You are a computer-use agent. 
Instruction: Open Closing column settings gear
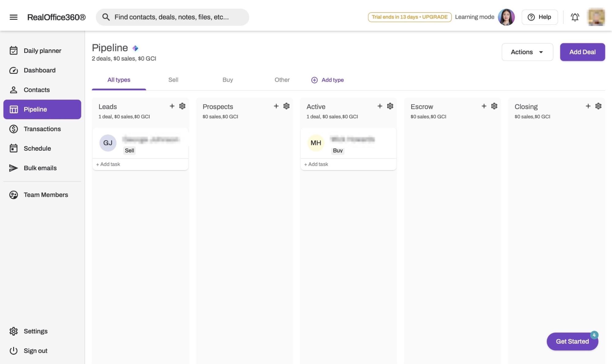tap(598, 106)
